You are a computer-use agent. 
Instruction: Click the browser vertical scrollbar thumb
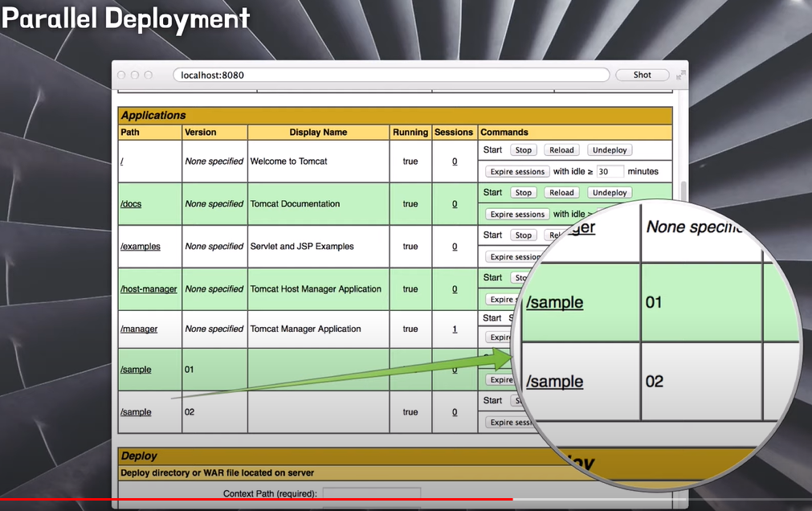point(683,190)
